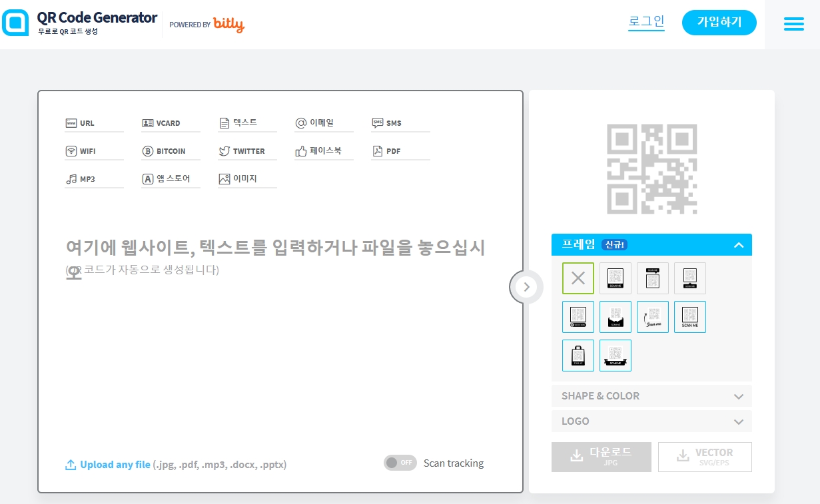
Task: Select the VCARD QR type
Action: tap(171, 123)
